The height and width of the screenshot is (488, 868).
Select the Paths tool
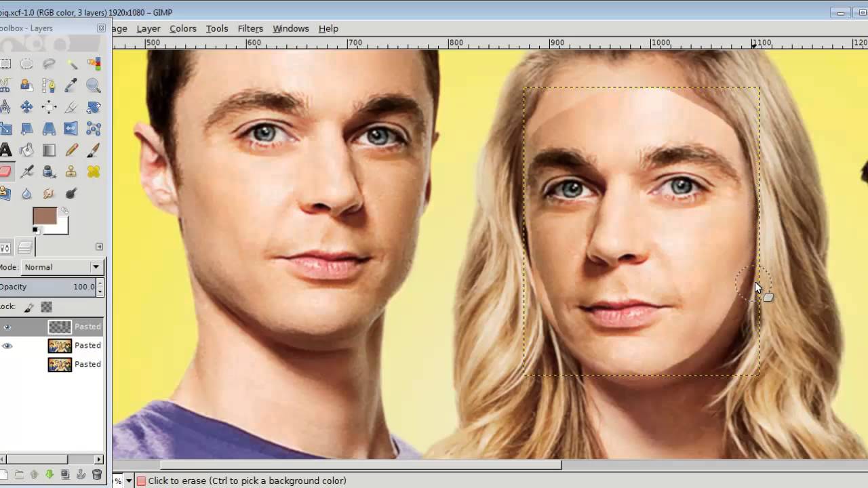[x=49, y=85]
